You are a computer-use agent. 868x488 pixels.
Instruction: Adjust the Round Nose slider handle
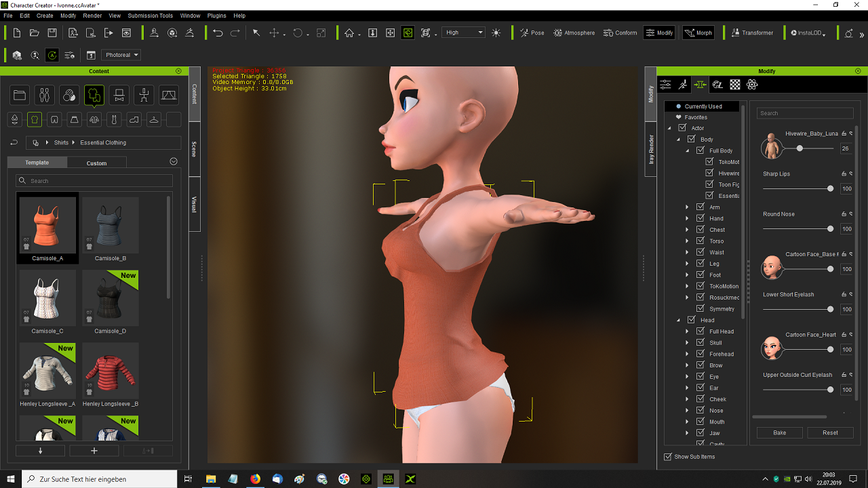[830, 228]
